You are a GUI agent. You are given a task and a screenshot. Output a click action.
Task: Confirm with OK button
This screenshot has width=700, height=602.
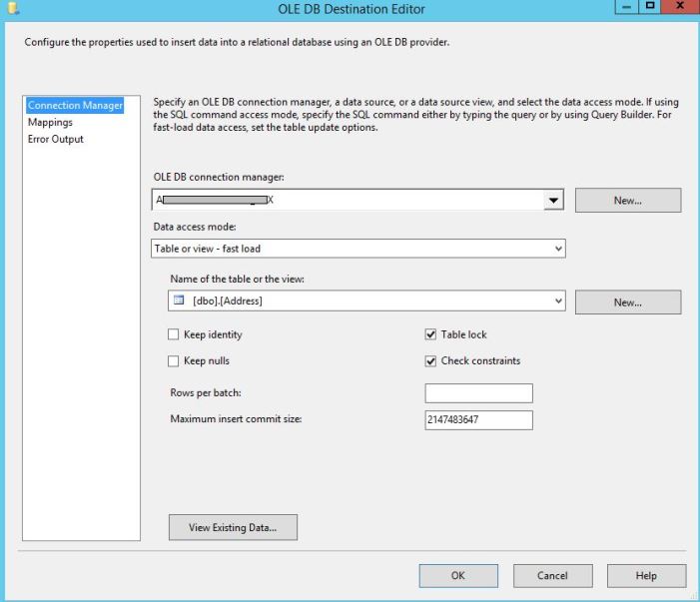(458, 576)
